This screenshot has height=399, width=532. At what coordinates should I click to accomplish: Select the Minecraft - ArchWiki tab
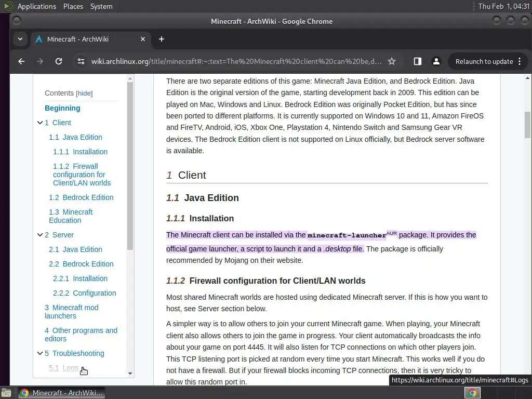coord(90,39)
